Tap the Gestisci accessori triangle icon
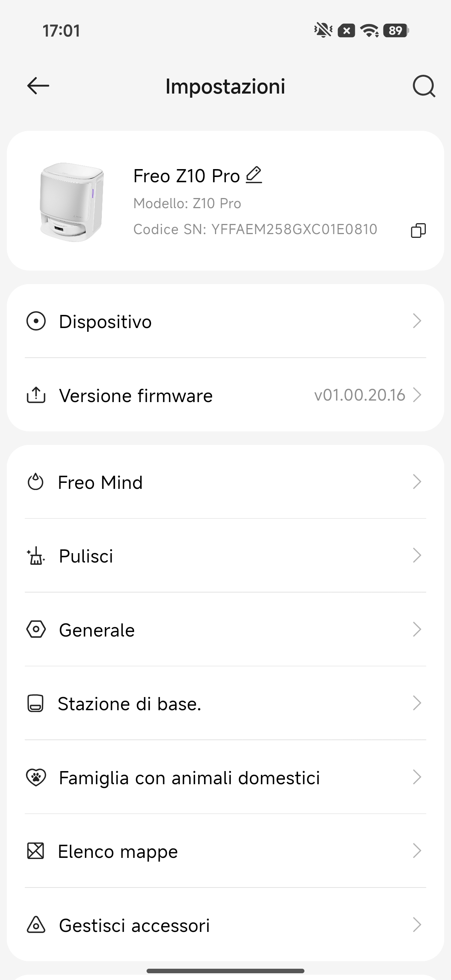This screenshot has height=980, width=451. [36, 925]
